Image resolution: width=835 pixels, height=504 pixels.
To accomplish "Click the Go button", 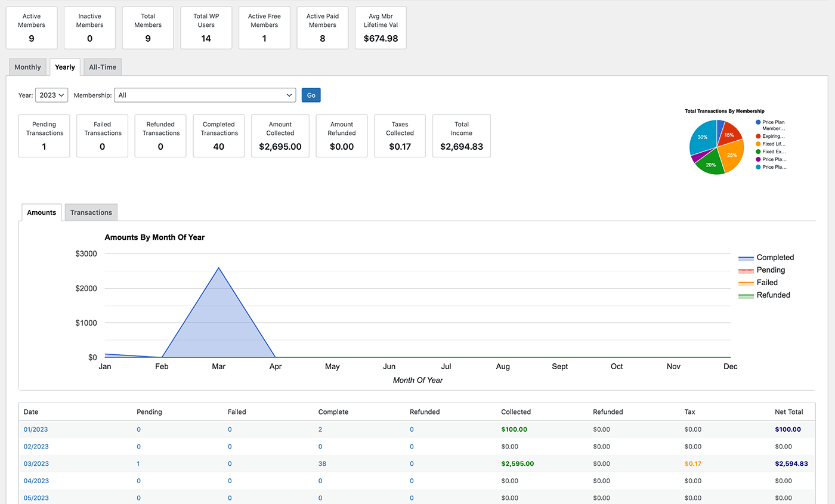I will tap(311, 95).
